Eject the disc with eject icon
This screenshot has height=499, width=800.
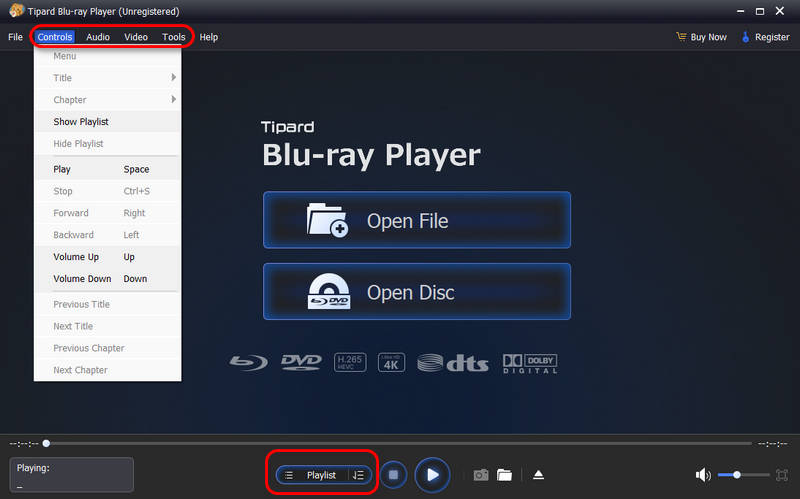[x=538, y=475]
